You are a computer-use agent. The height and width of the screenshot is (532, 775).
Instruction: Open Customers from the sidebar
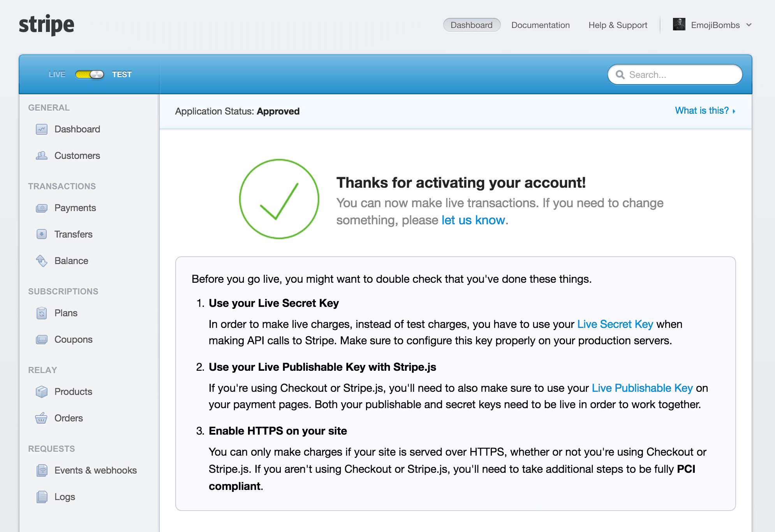coord(77,156)
